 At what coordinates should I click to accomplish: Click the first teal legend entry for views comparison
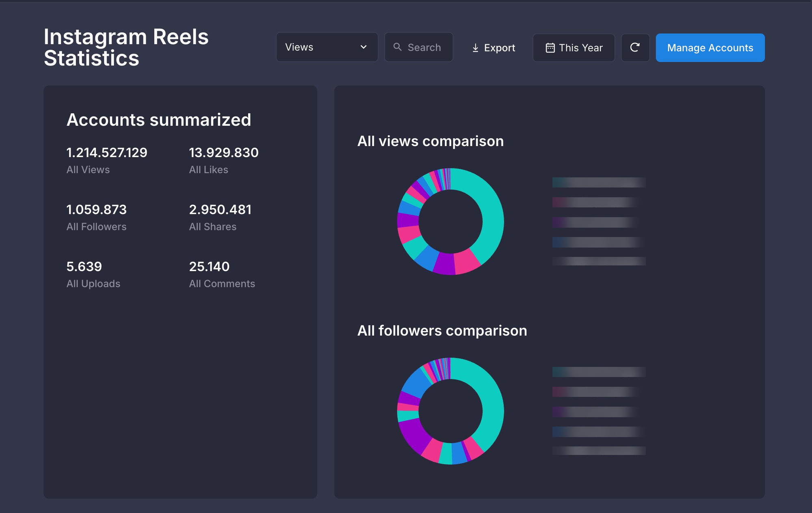599,183
